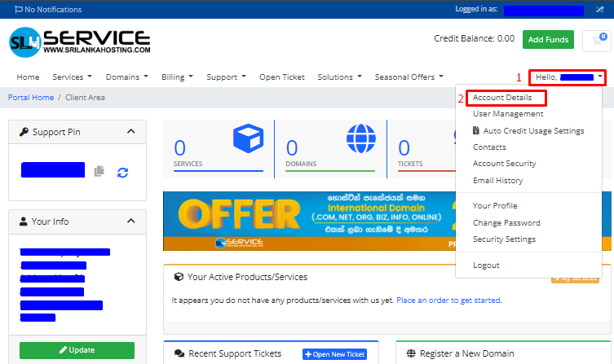Click the No Notifications flag
Screen dimensions: 614x364
click(47, 10)
